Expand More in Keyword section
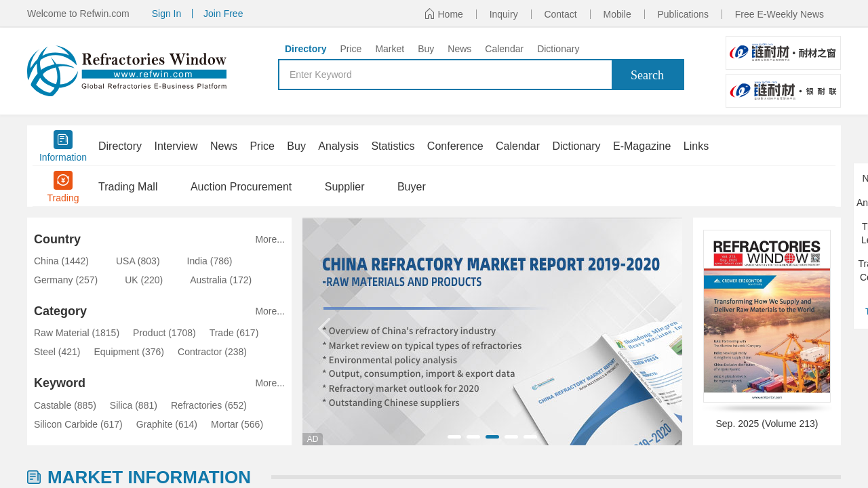This screenshot has height=488, width=868. pos(270,383)
